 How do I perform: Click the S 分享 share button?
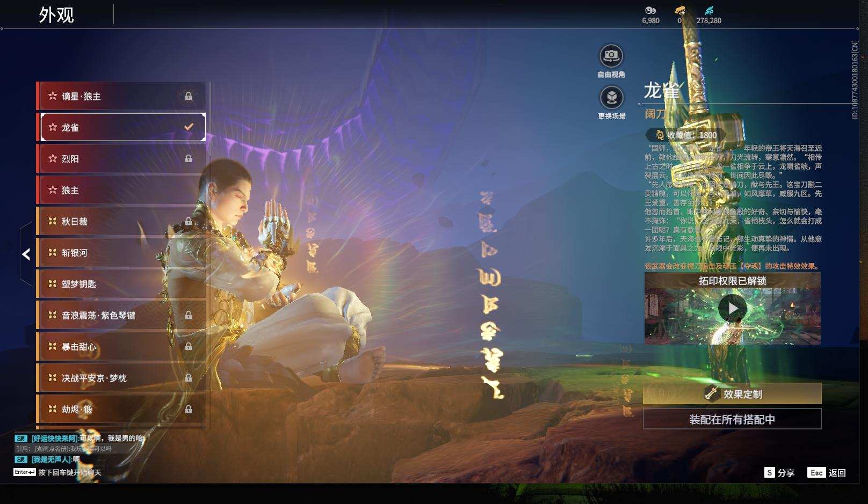tap(779, 472)
